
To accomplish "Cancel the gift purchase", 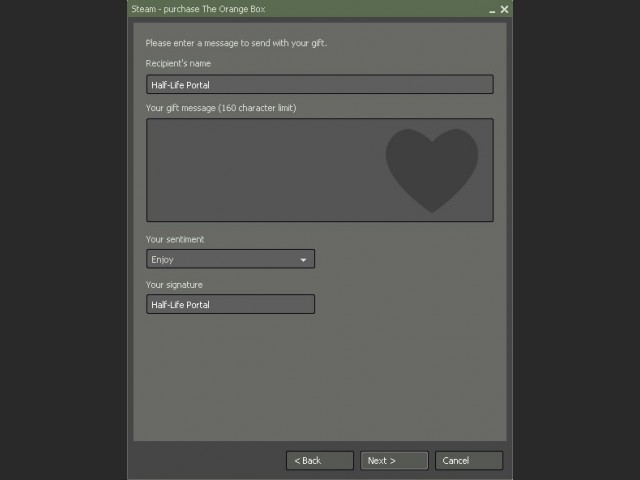I will click(469, 460).
